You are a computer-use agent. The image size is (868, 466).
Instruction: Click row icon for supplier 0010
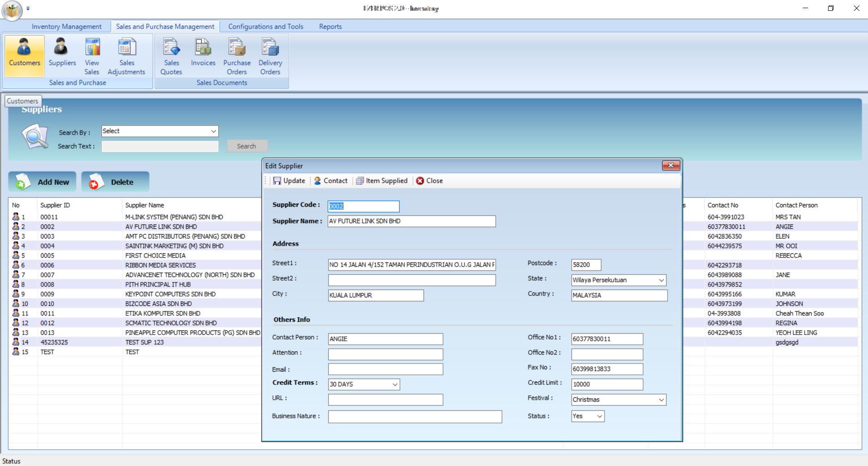(x=16, y=303)
